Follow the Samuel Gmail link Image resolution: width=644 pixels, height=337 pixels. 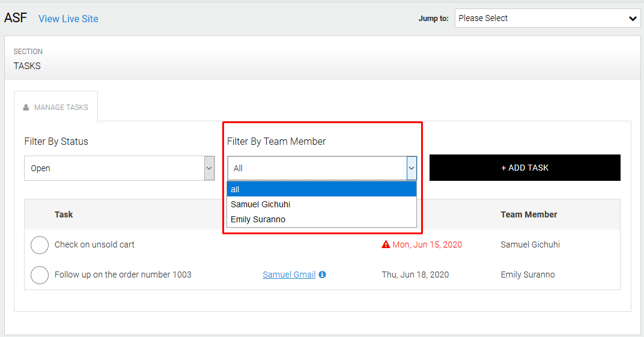(x=289, y=275)
